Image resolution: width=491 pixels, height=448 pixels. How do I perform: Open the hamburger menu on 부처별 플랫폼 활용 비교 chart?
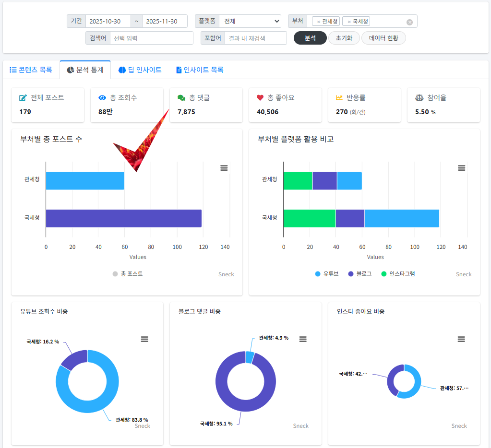click(x=461, y=168)
